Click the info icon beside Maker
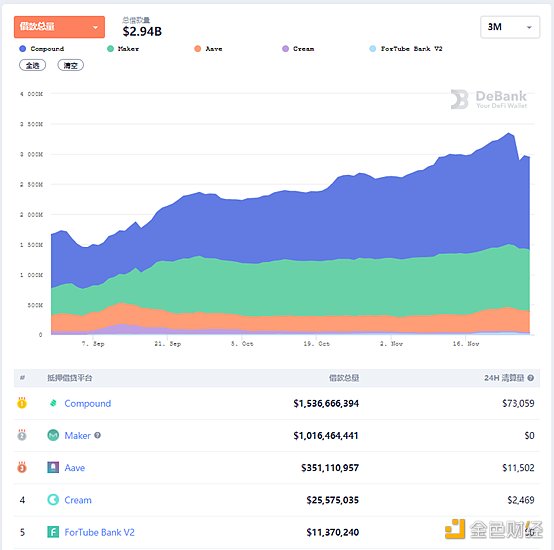Viewport: 554px width, 550px height. 98,435
